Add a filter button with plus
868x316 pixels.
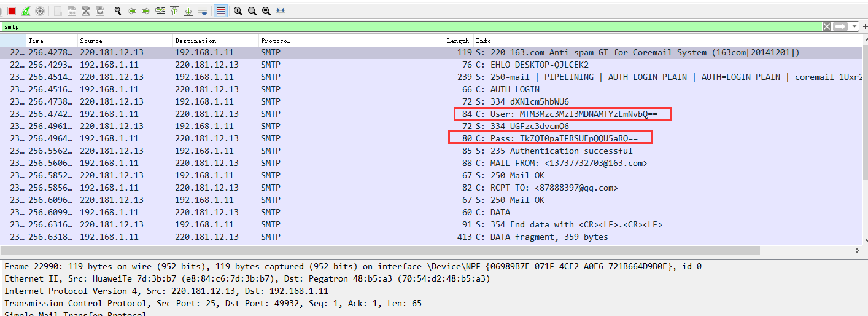tap(864, 26)
